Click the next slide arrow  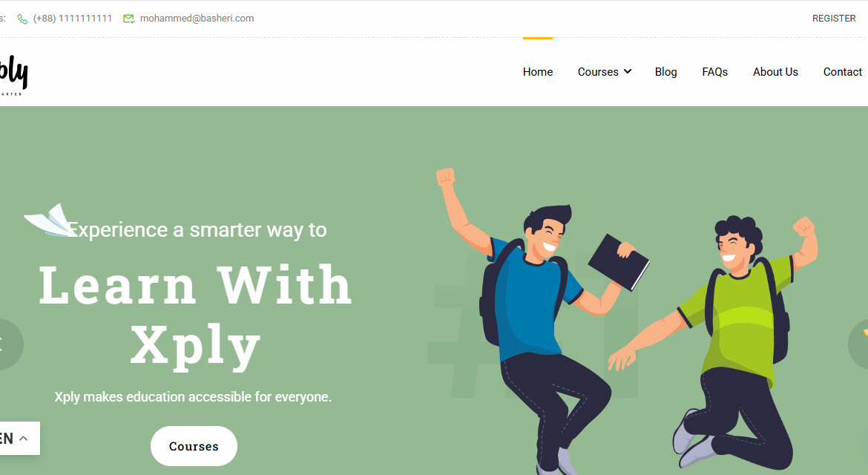point(858,344)
